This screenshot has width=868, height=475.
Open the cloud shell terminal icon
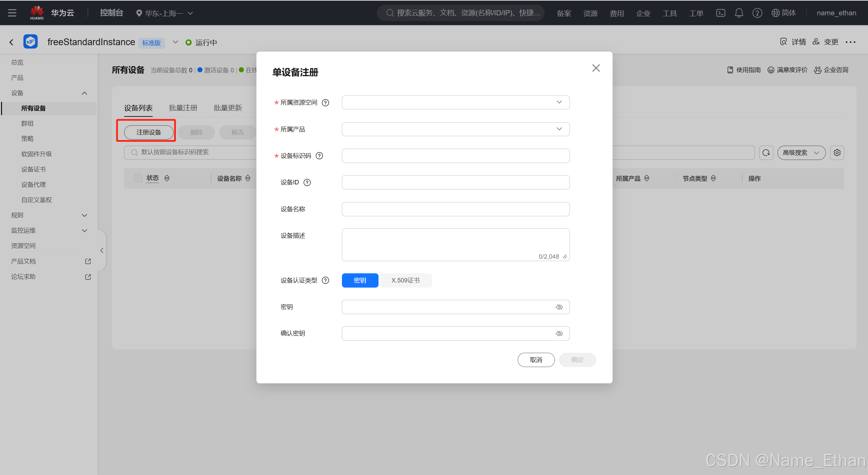coord(720,13)
